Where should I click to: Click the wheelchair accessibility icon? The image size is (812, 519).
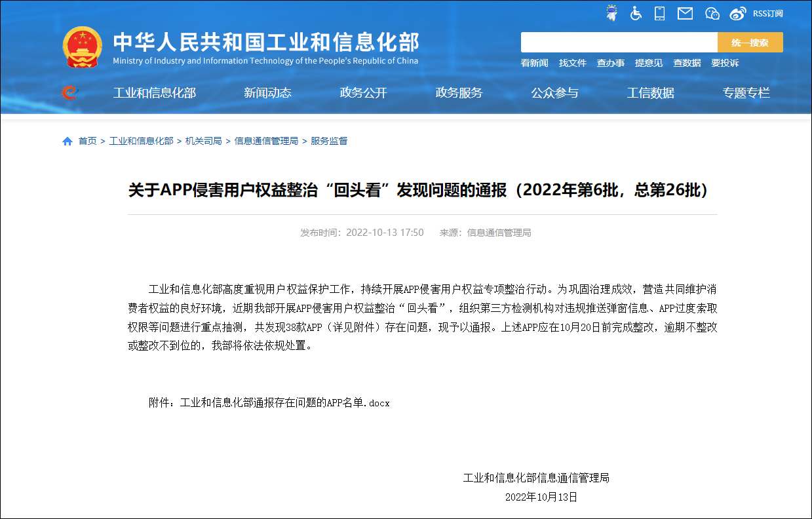tap(636, 13)
